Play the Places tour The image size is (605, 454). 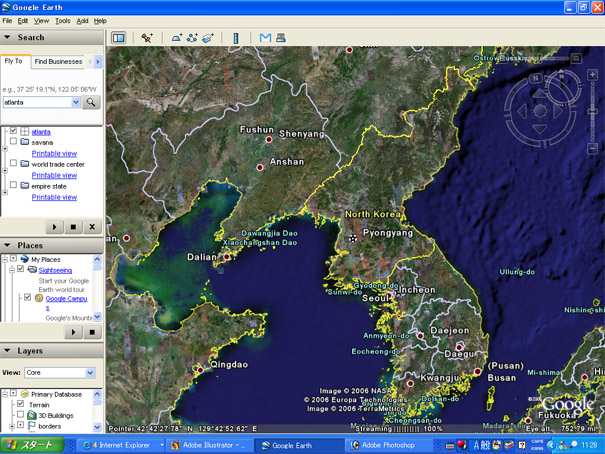[x=73, y=332]
